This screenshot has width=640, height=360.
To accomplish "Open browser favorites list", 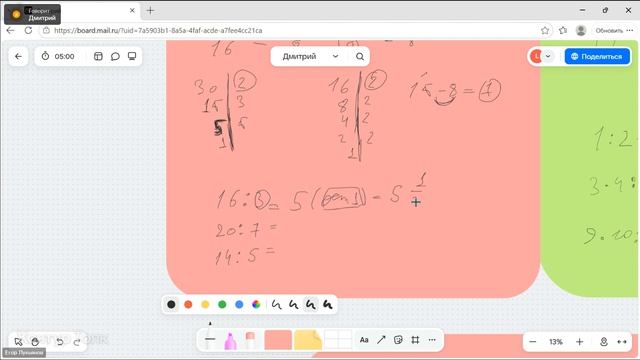I will (x=563, y=31).
